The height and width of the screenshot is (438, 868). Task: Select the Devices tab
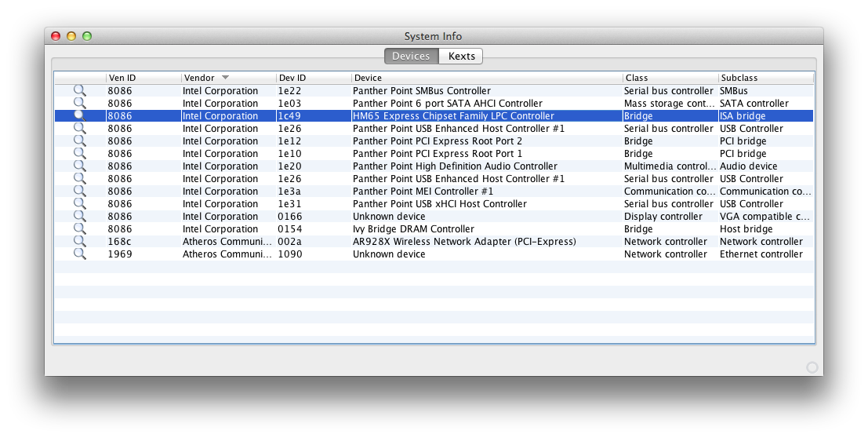tap(411, 57)
